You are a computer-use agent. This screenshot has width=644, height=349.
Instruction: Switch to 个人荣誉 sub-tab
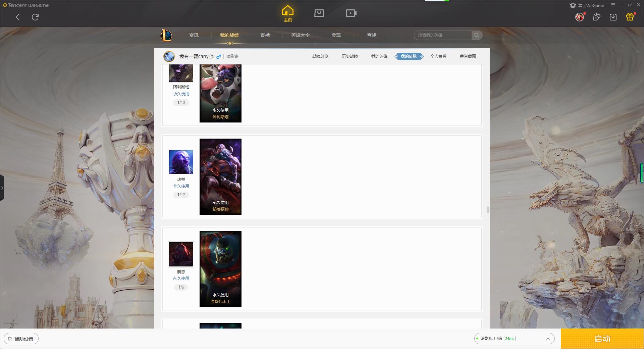coord(438,56)
